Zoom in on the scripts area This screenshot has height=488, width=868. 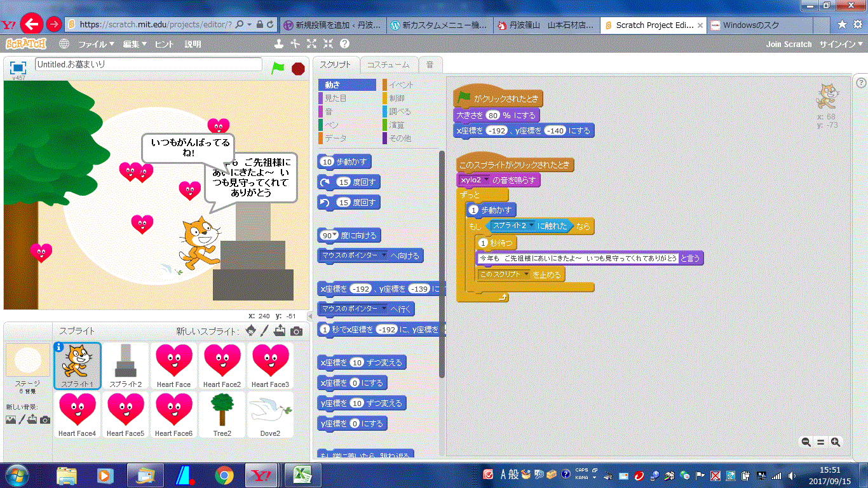(836, 442)
